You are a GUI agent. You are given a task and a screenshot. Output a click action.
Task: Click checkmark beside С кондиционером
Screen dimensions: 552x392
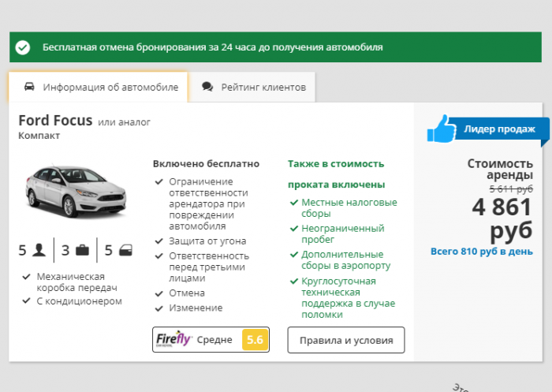[x=26, y=301]
